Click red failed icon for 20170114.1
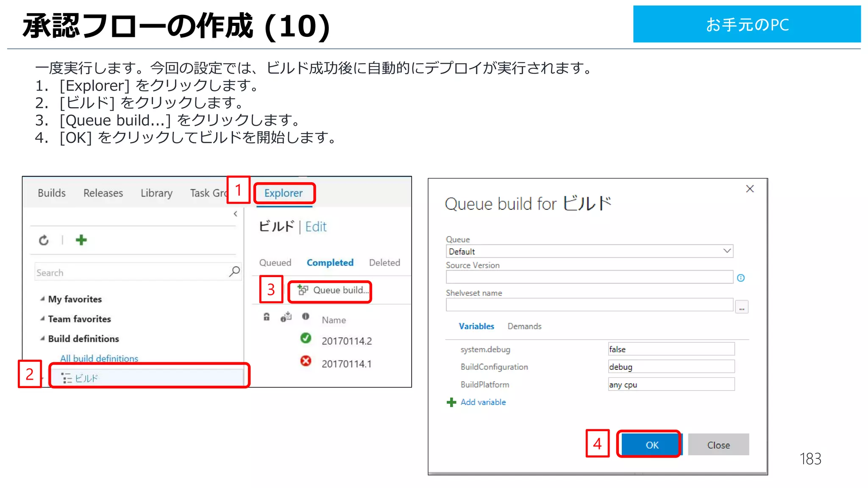868x488 pixels. (x=306, y=361)
